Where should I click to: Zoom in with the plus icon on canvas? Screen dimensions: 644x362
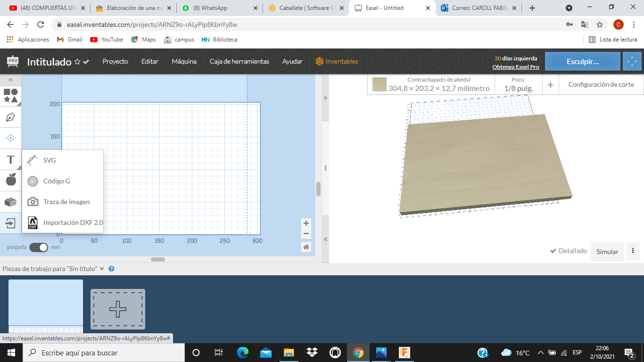[306, 223]
